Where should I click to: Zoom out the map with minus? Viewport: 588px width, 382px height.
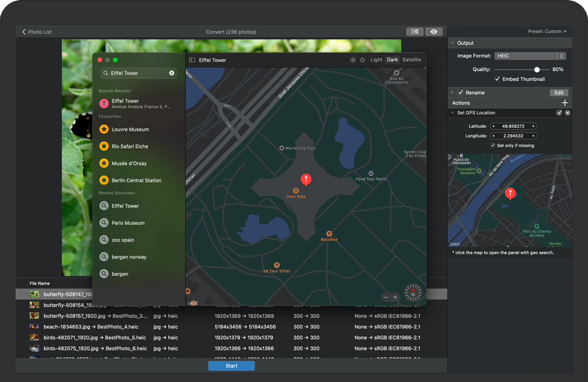tap(386, 297)
